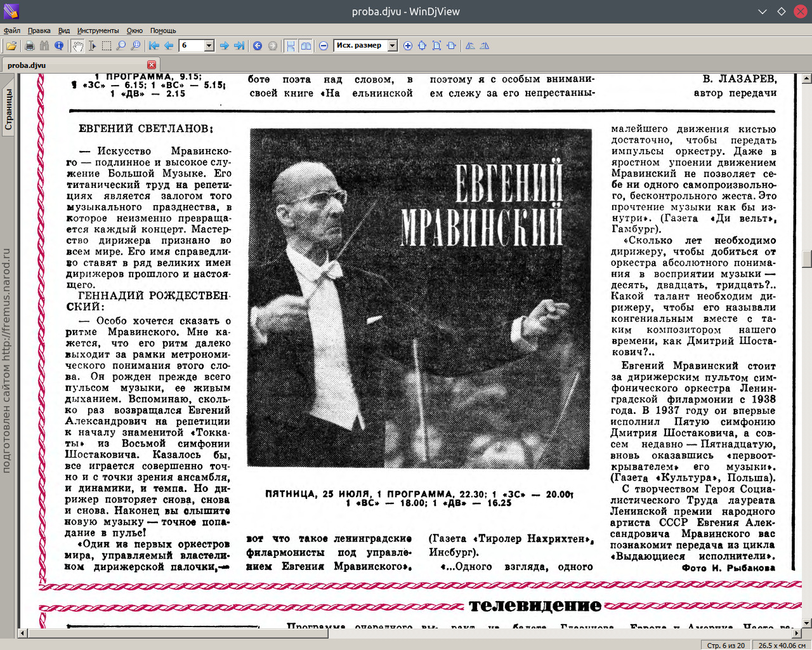This screenshot has height=650, width=812.
Task: Activate the magnifying glass tool
Action: (121, 46)
